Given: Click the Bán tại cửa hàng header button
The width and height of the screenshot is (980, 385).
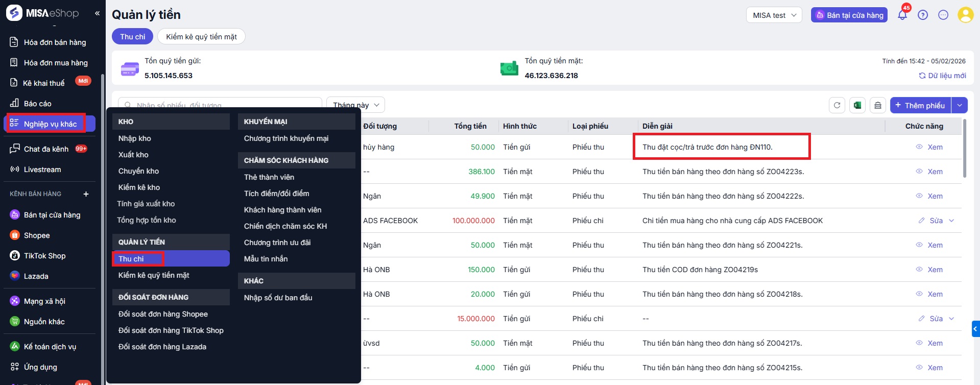Looking at the screenshot, I should (849, 15).
